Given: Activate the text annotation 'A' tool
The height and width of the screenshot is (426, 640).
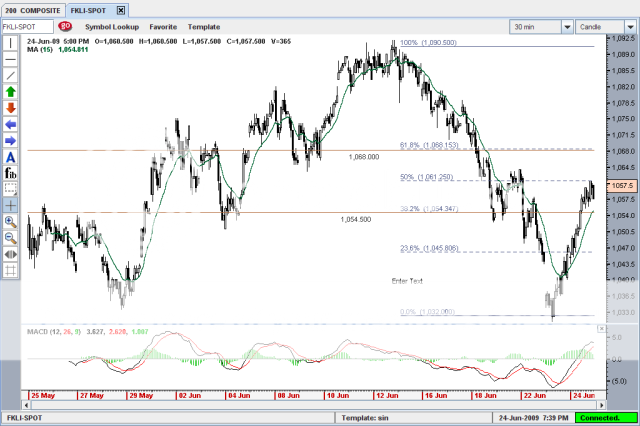Looking at the screenshot, I should coord(10,157).
